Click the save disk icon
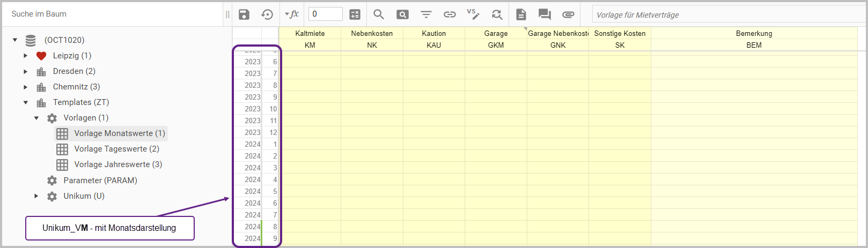The height and width of the screenshot is (248, 868). [244, 14]
